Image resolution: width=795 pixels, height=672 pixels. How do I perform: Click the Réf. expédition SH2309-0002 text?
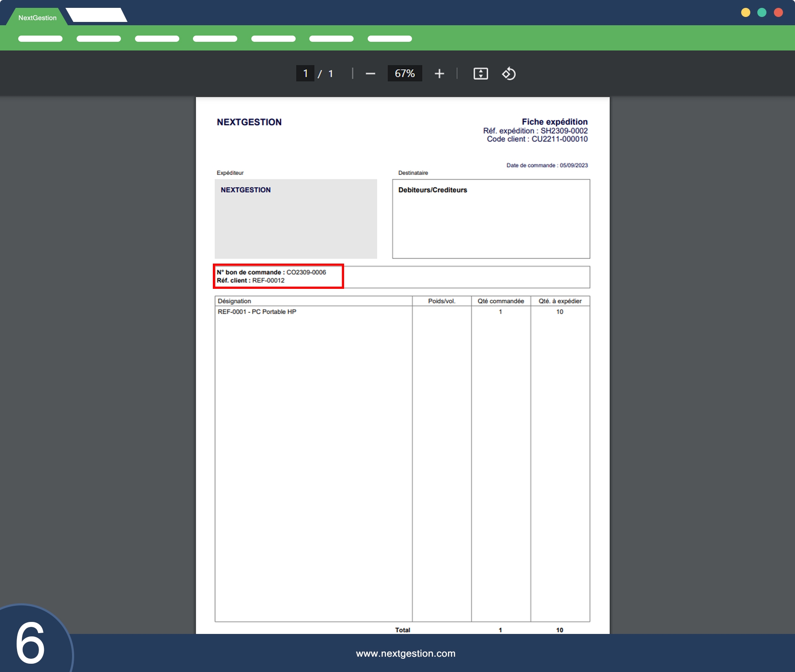[535, 131]
